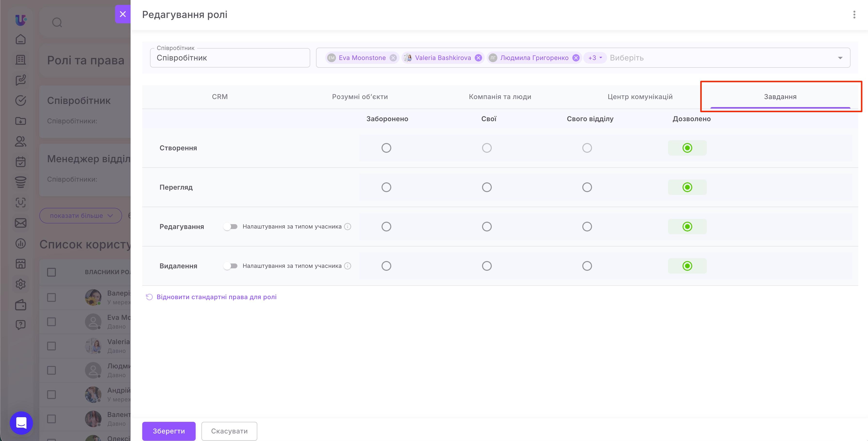Expand показати більше list

coord(81,216)
